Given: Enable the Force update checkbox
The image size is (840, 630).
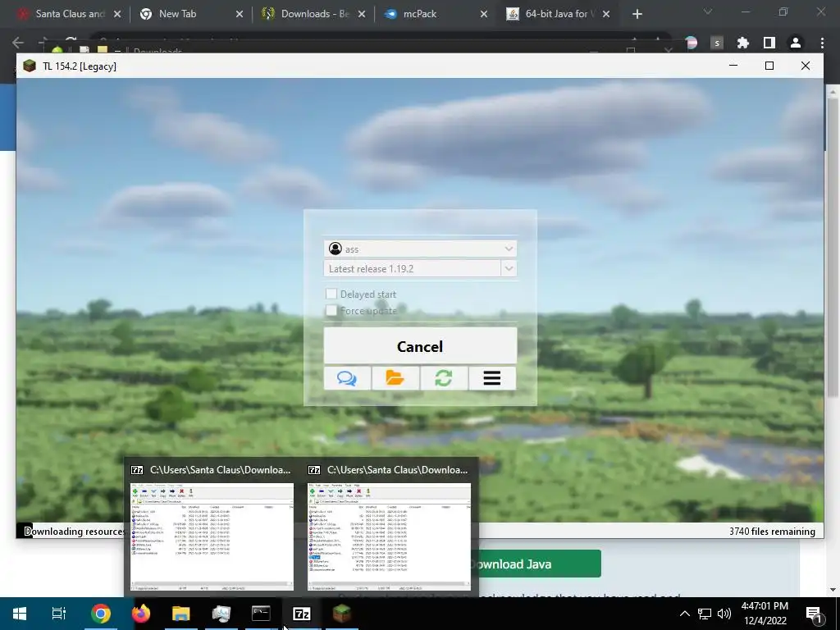Looking at the screenshot, I should tap(331, 310).
